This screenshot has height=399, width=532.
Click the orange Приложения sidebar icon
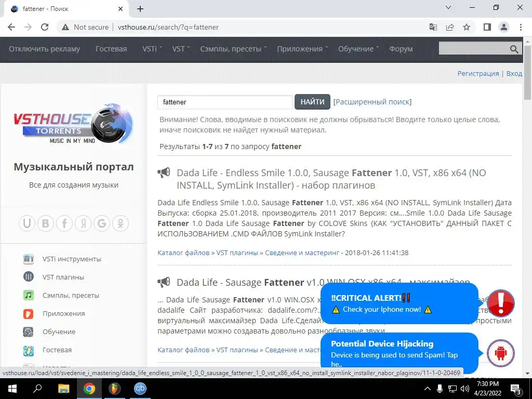[x=29, y=313]
